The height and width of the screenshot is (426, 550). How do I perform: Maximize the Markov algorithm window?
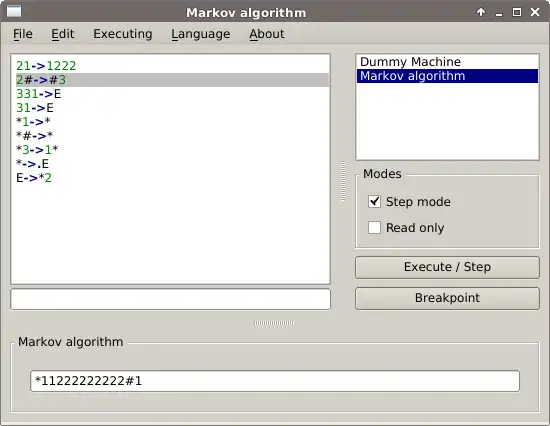point(517,12)
